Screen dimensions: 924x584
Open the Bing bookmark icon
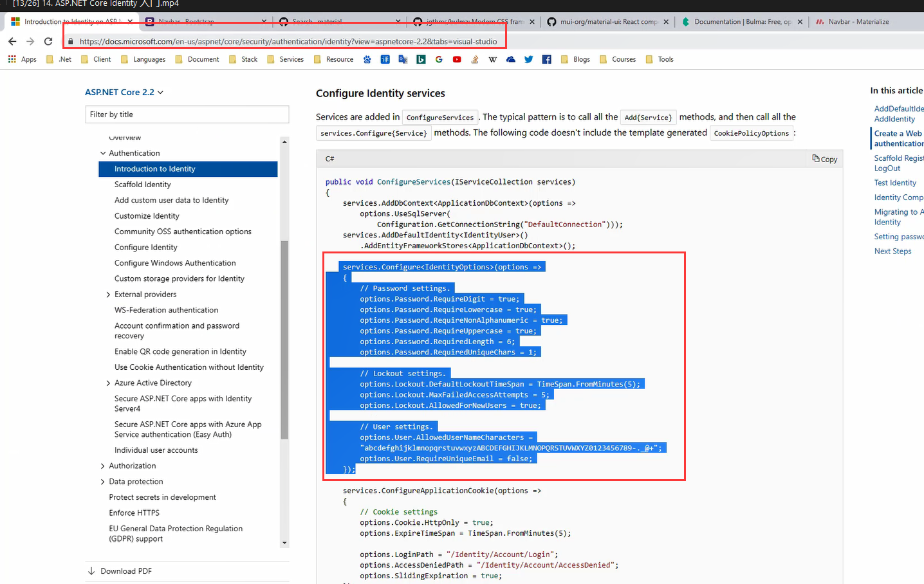click(421, 59)
